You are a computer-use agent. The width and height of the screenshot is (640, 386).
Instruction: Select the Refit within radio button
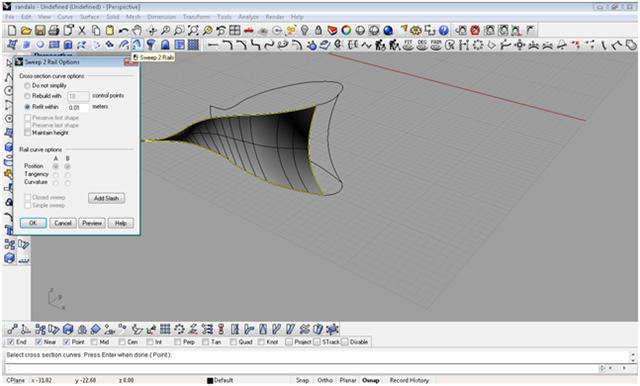coord(27,107)
